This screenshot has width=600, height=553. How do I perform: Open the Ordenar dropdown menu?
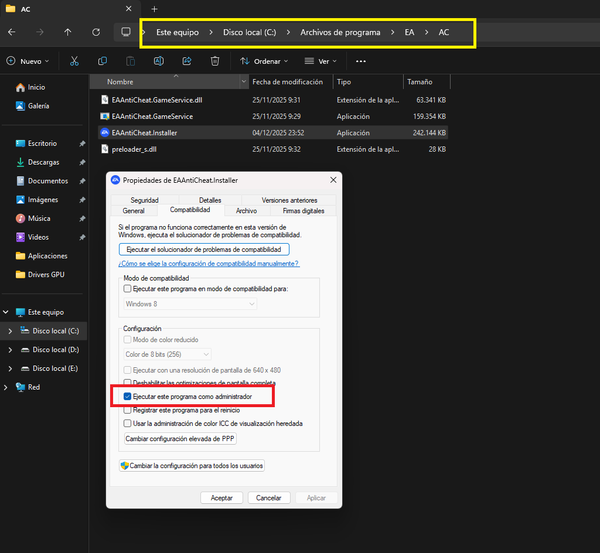tap(265, 61)
